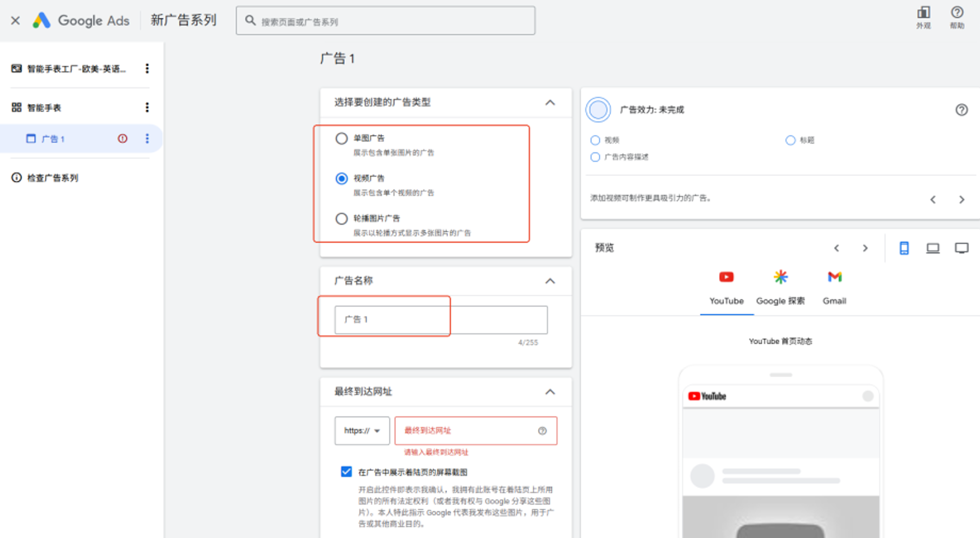
Task: Select 单图广告 radio button
Action: point(341,138)
